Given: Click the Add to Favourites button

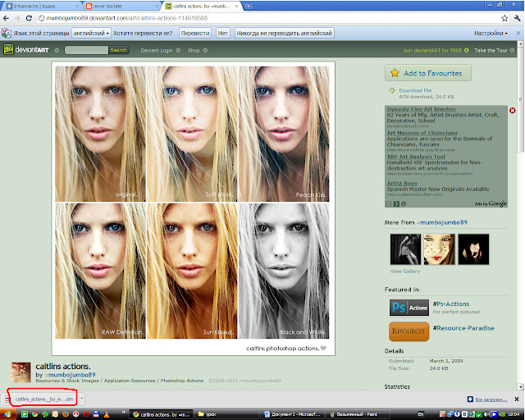Looking at the screenshot, I should coord(428,73).
